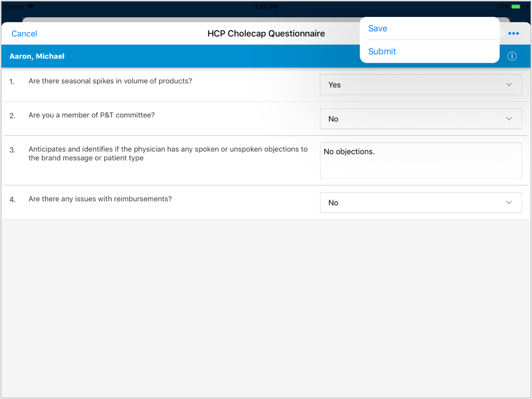
Task: Click the chevron arrow on P&T committee dropdown
Action: point(509,119)
